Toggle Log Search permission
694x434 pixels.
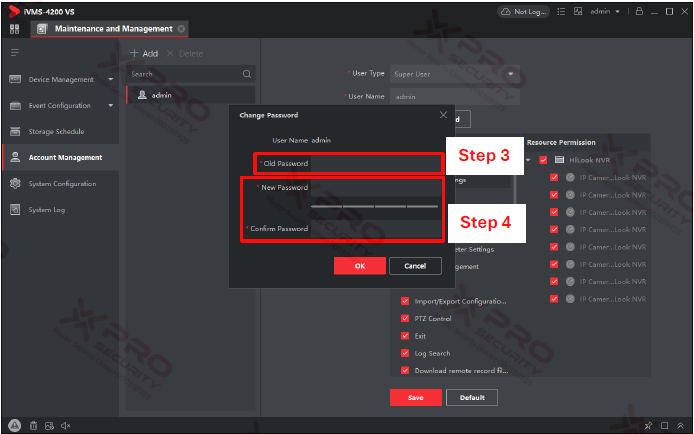405,353
